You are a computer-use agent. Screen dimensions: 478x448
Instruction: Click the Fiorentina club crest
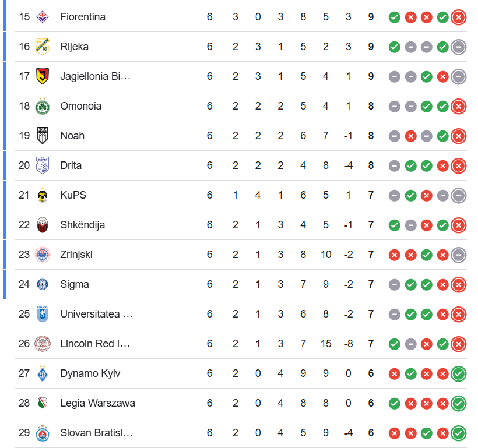pos(43,17)
